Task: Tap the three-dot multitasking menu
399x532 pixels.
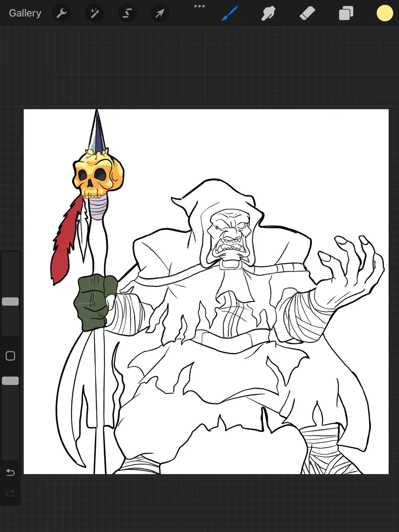Action: click(x=199, y=6)
